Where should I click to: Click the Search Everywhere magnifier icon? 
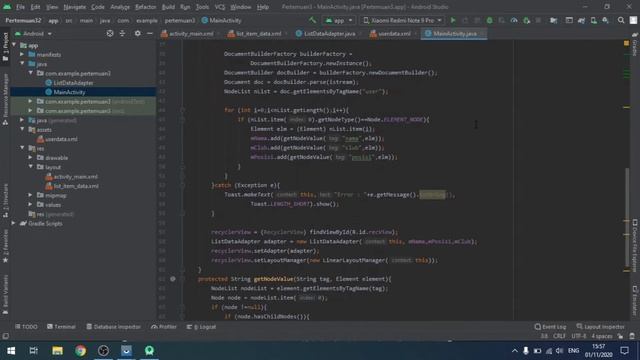point(621,20)
